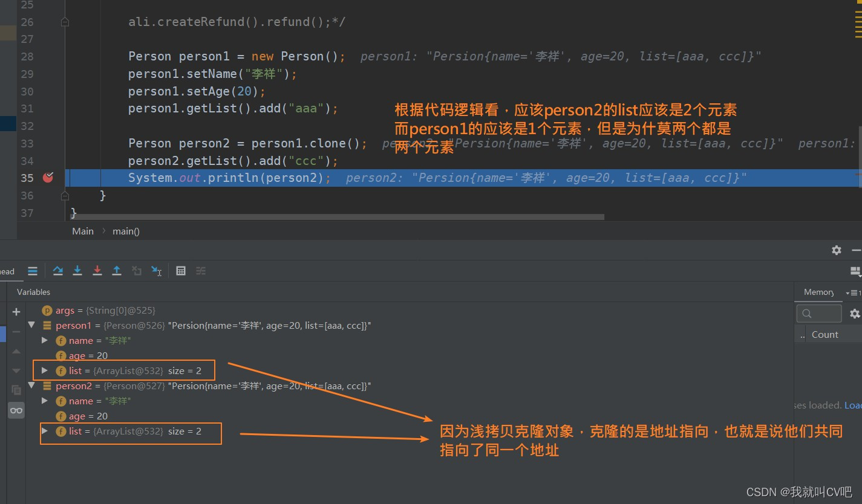Click the Run to Cursor icon
This screenshot has width=862, height=504.
click(x=157, y=271)
